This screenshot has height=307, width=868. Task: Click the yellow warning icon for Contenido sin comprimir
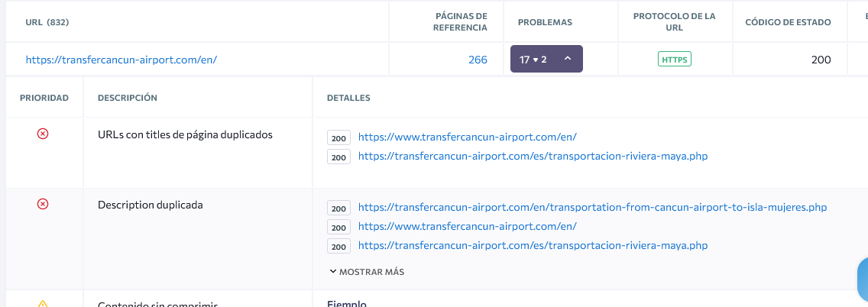[43, 304]
